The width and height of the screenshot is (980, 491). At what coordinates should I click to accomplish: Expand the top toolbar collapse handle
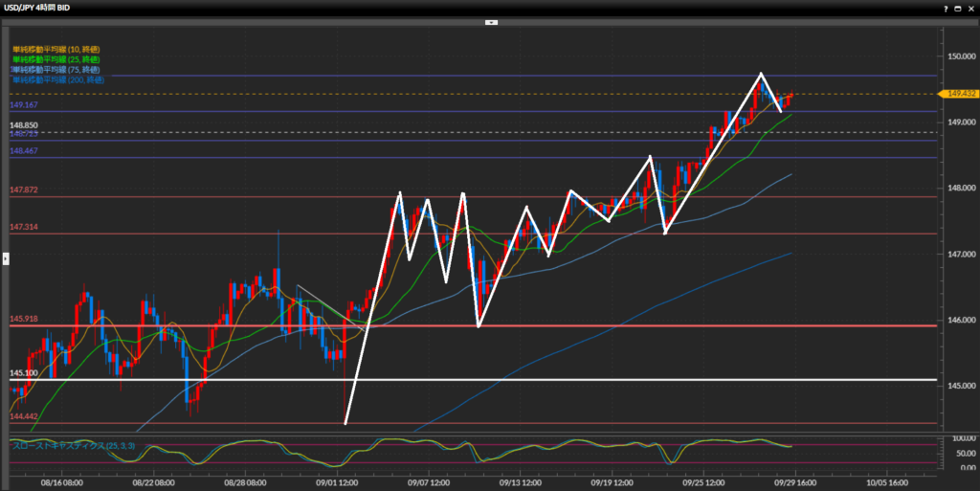(x=490, y=20)
